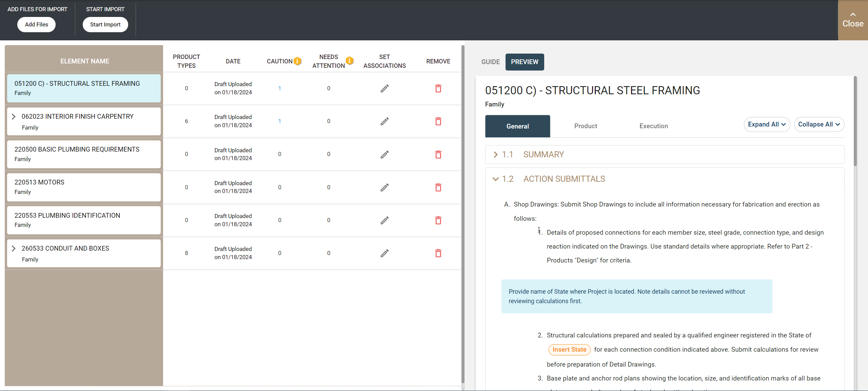Edit associations for 051200 Structural Steel Framing
This screenshot has width=868, height=391.
384,89
